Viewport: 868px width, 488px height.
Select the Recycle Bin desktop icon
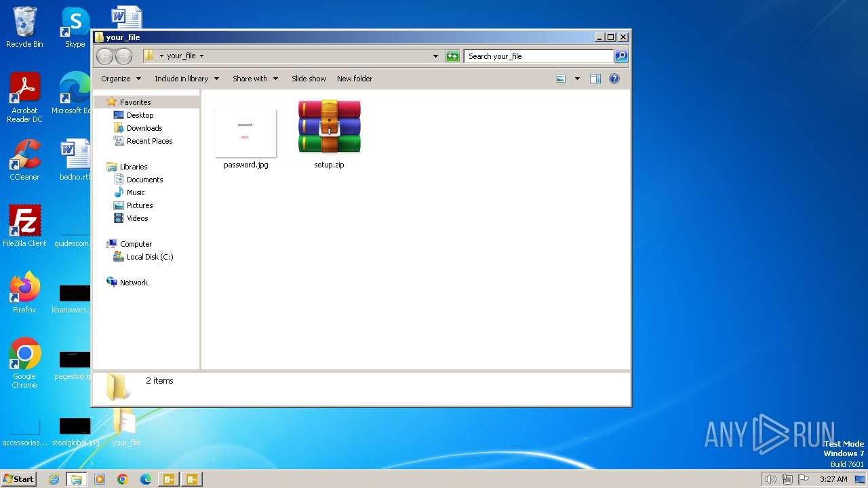(x=24, y=27)
